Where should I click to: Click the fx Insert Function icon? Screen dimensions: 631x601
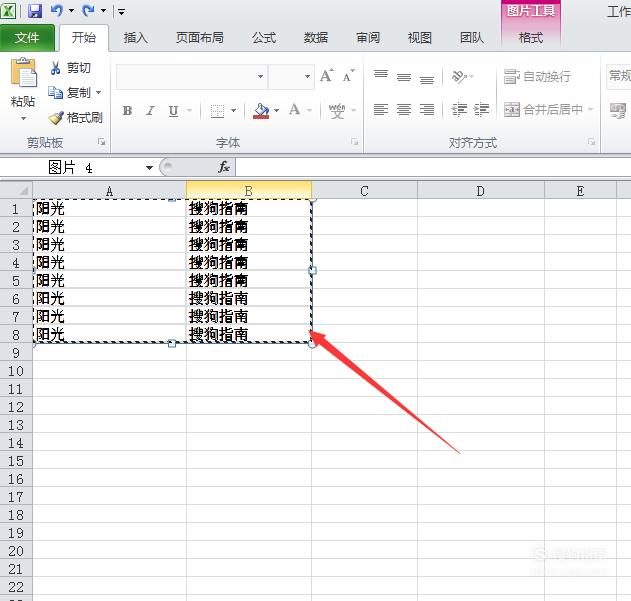224,167
